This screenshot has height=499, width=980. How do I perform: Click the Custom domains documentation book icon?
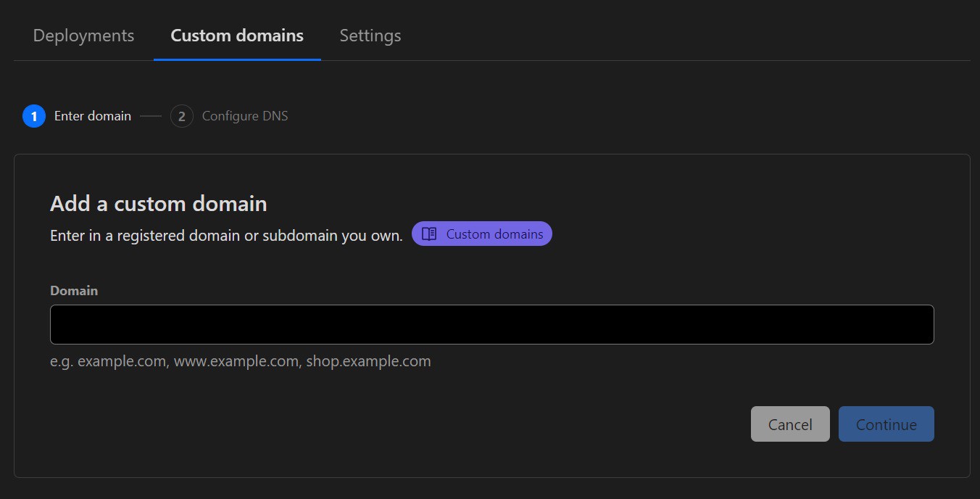tap(429, 234)
